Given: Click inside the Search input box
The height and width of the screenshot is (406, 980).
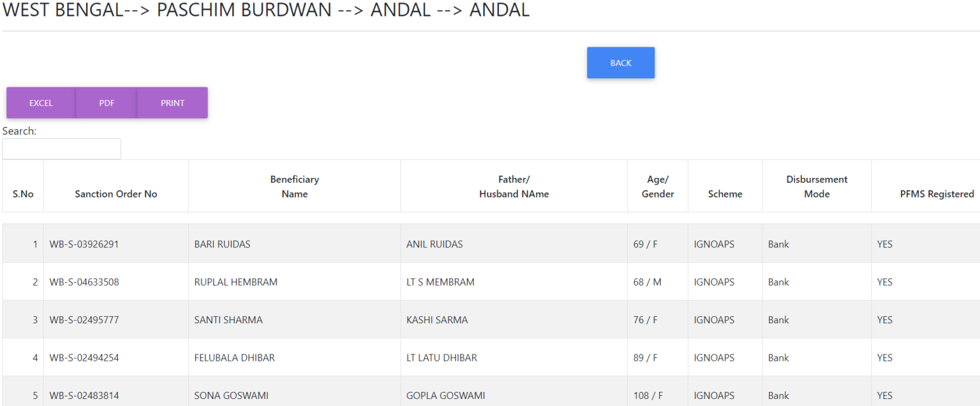Looking at the screenshot, I should coord(61,149).
